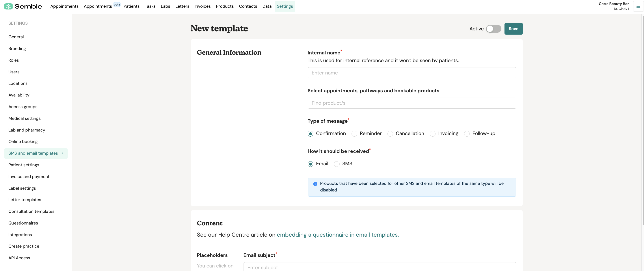
Task: Select the Reminder radio button
Action: (x=354, y=134)
